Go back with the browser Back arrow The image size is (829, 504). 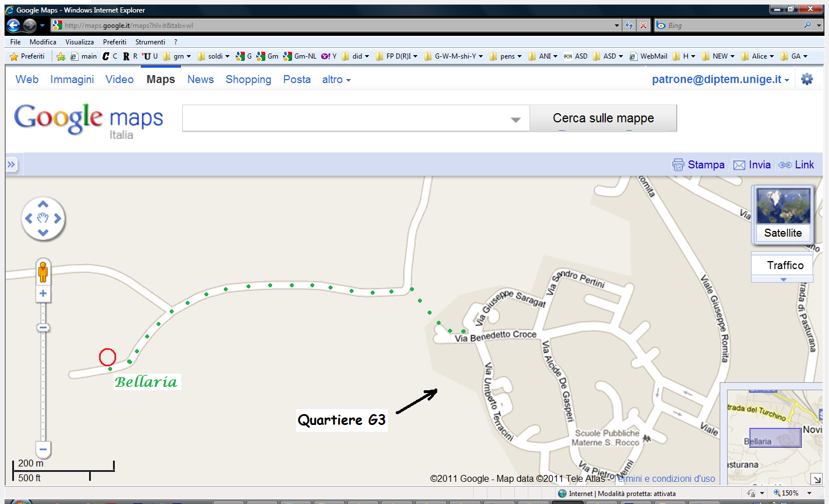coord(13,25)
